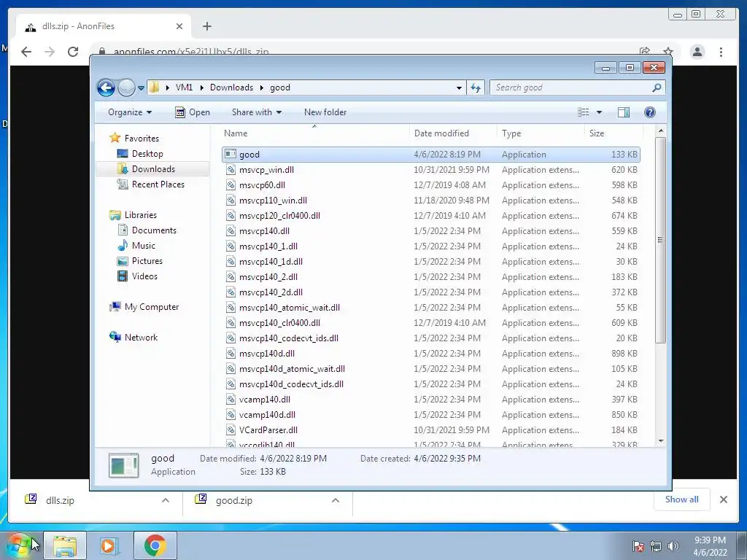Close the dlls.zip AnonFiles tab
The image size is (747, 560).
pos(179,26)
